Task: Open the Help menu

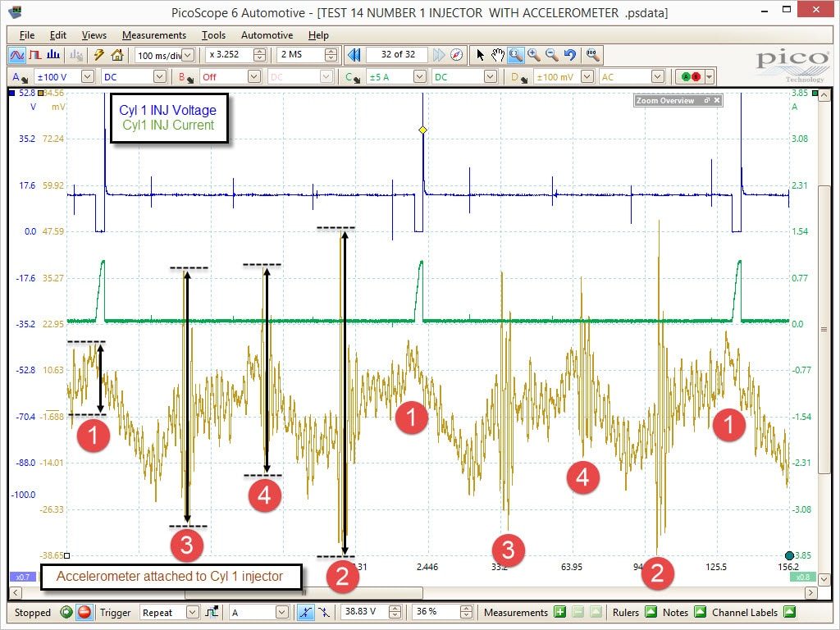Action: (318, 35)
